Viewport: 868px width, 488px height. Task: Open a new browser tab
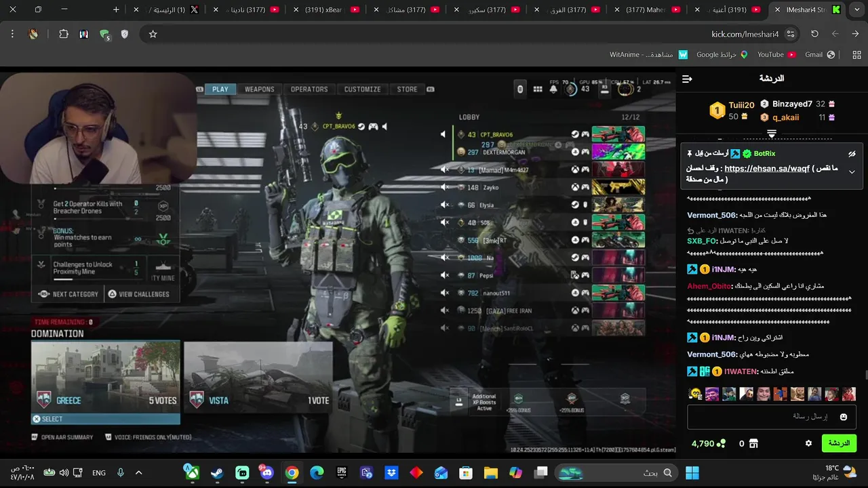pos(116,9)
